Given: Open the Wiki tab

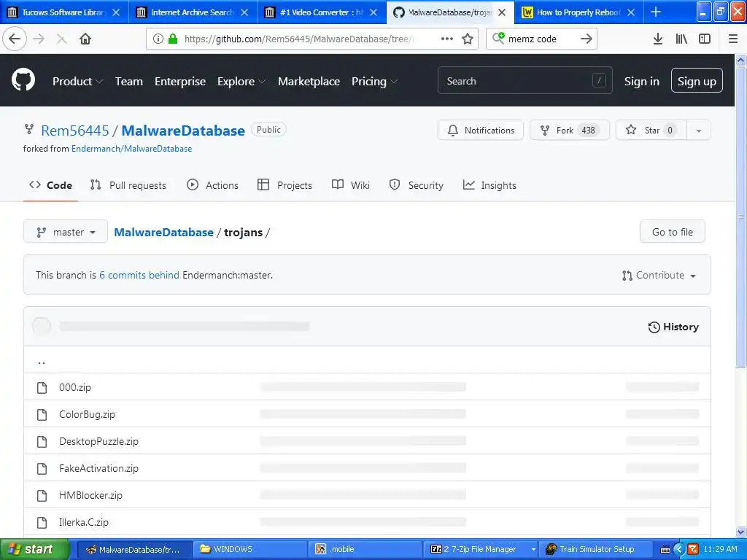Looking at the screenshot, I should 351,185.
